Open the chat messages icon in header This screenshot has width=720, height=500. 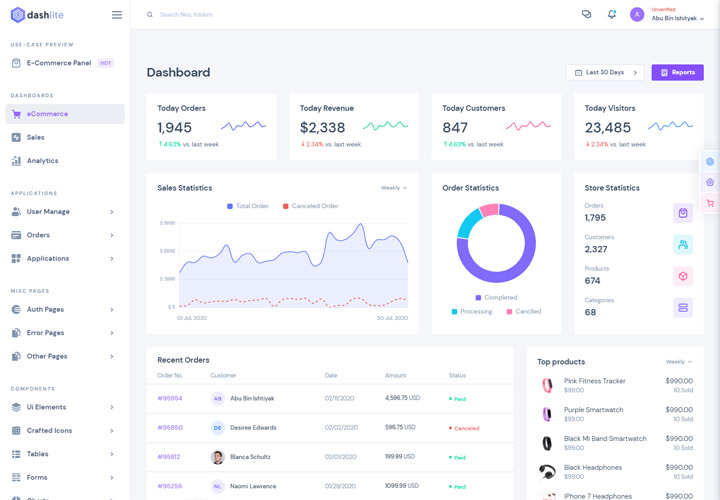click(x=587, y=15)
